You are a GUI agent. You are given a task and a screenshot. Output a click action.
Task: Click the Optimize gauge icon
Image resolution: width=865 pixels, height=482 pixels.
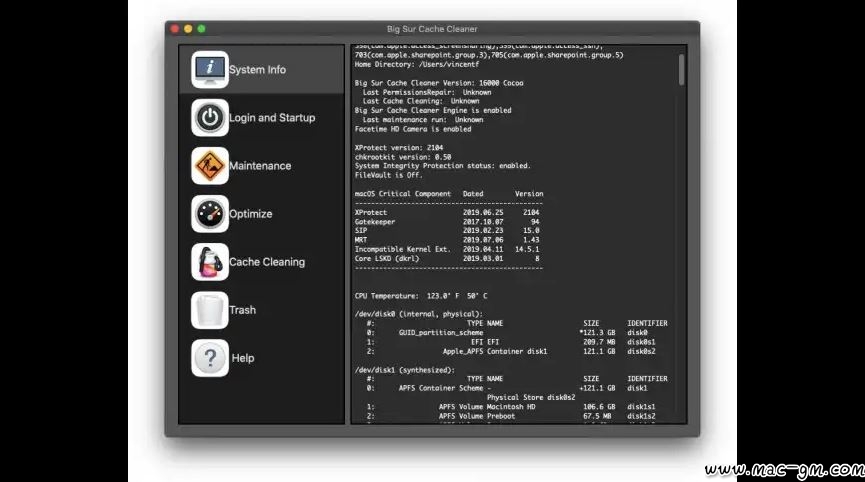(x=210, y=214)
